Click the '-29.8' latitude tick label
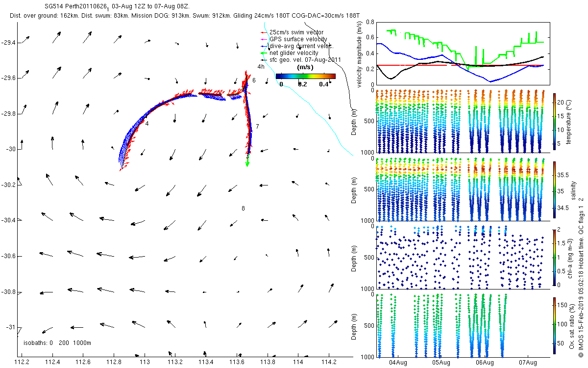588x368 pixels. tap(8, 114)
